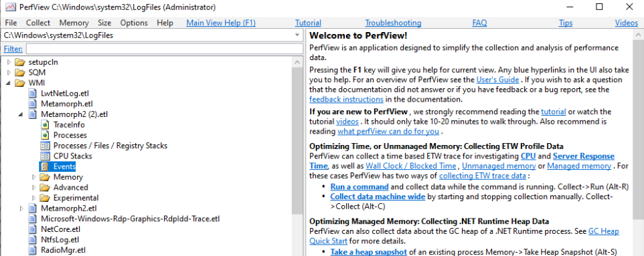Expand the SQM folder node

click(9, 73)
